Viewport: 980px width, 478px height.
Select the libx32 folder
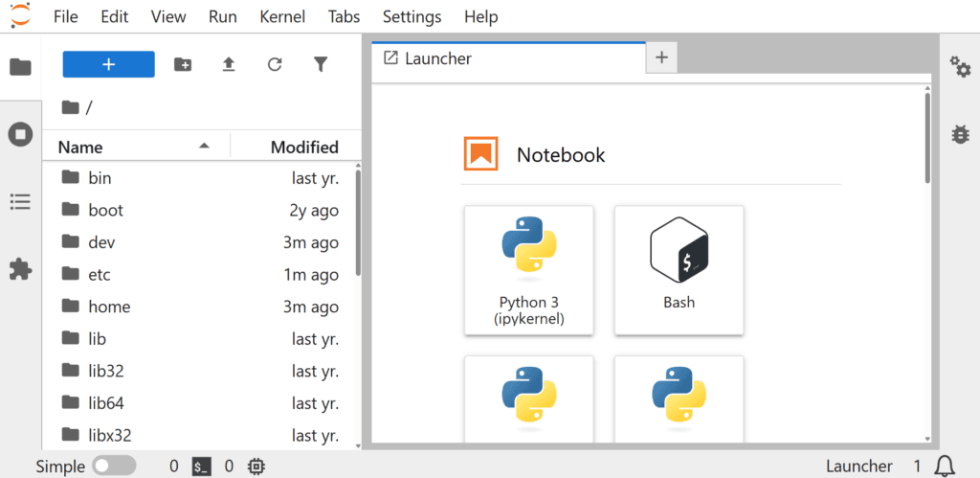(x=200, y=435)
